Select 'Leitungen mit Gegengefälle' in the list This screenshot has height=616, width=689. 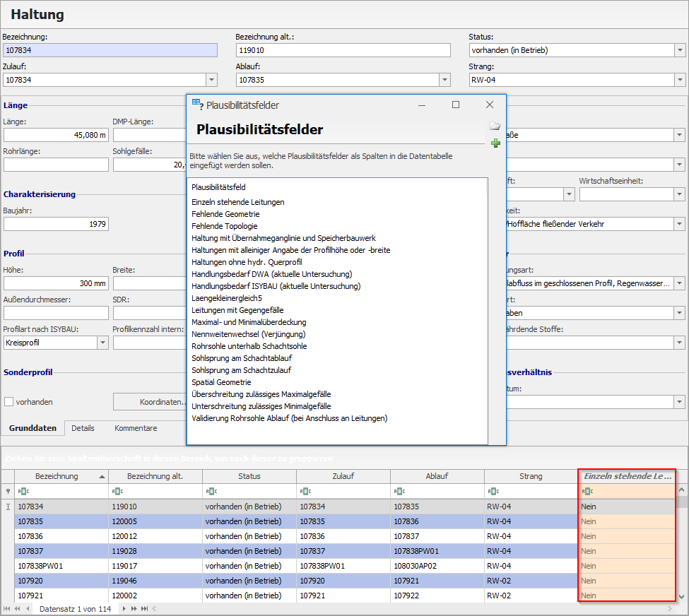(238, 310)
